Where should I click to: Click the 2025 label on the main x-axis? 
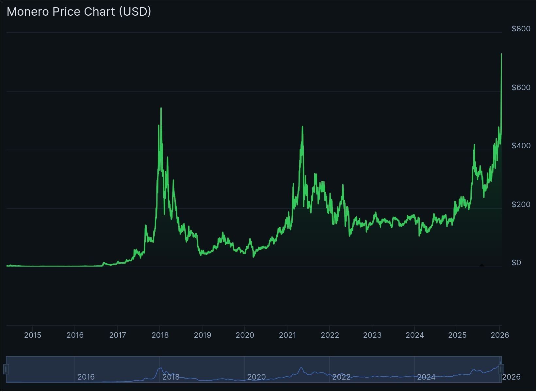pyautogui.click(x=457, y=335)
